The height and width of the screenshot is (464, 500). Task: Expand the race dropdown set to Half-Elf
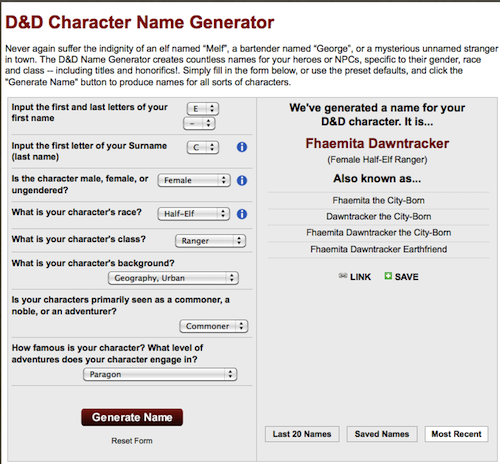coord(194,214)
